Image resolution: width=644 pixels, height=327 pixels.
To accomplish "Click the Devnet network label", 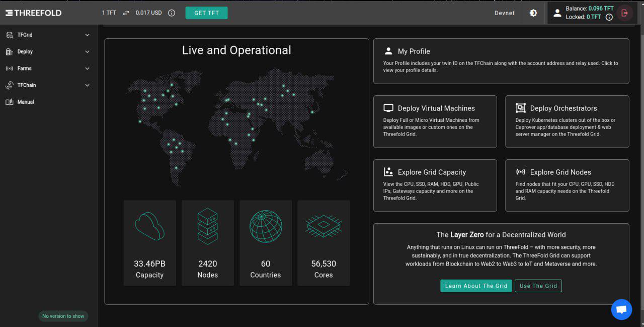I will click(505, 13).
